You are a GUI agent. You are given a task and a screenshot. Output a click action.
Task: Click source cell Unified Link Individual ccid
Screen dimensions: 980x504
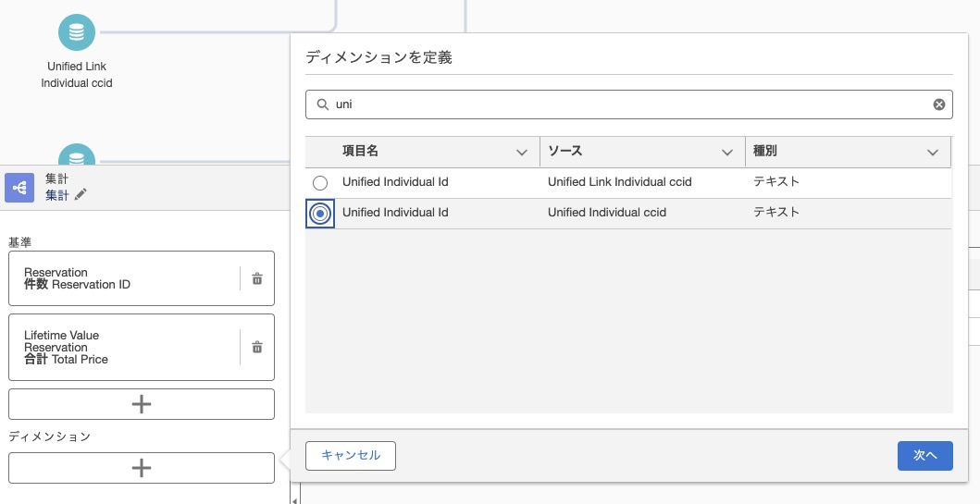pos(619,182)
